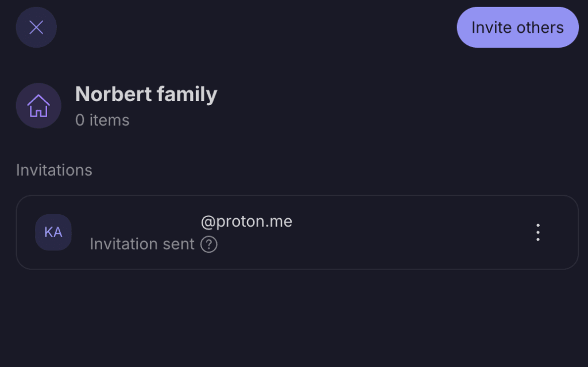
Task: Click the @proton.me email address
Action: pos(246,221)
